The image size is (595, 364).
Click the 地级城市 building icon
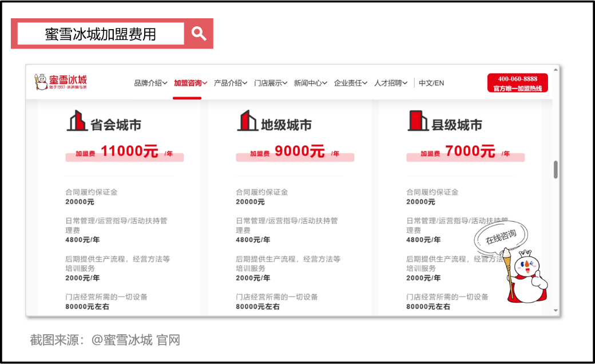247,121
